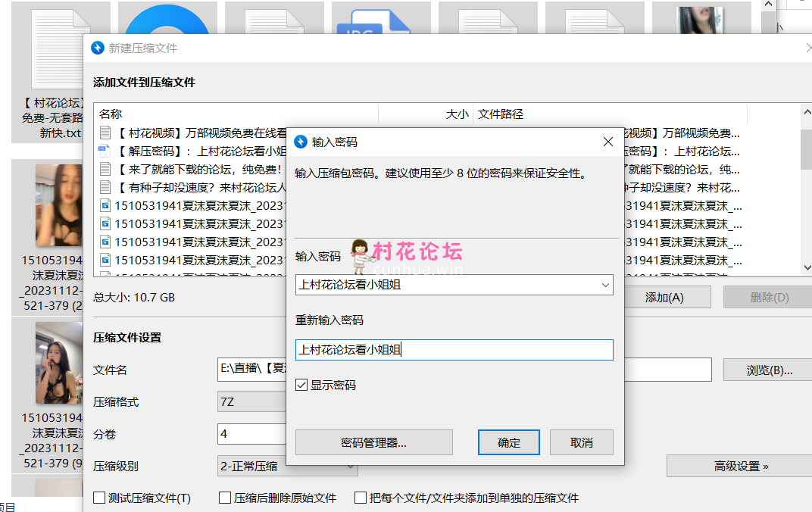Open the 压缩格式 7Z dropdown

click(251, 401)
